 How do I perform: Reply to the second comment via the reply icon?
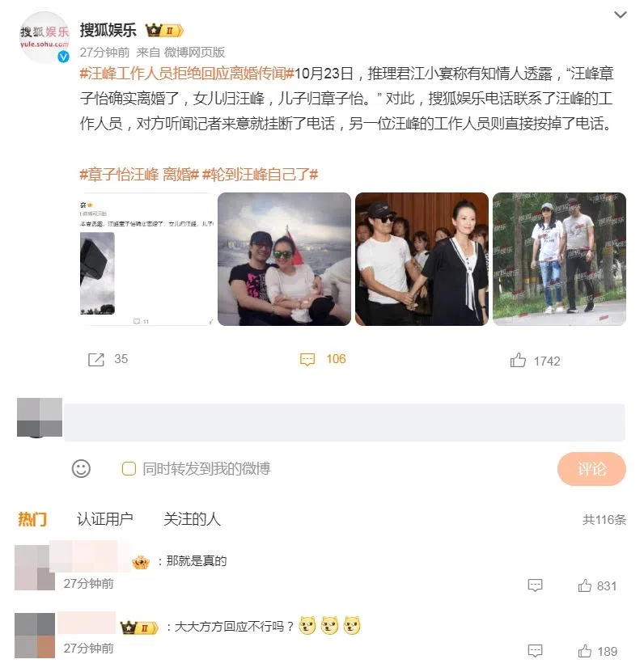tap(535, 651)
